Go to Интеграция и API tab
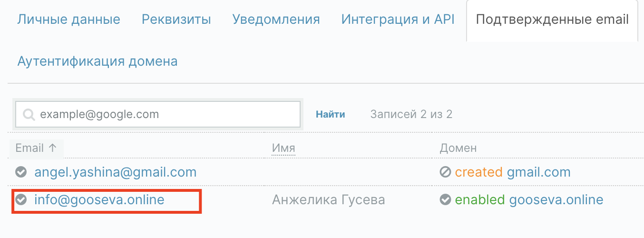644x238 pixels. coord(398,20)
